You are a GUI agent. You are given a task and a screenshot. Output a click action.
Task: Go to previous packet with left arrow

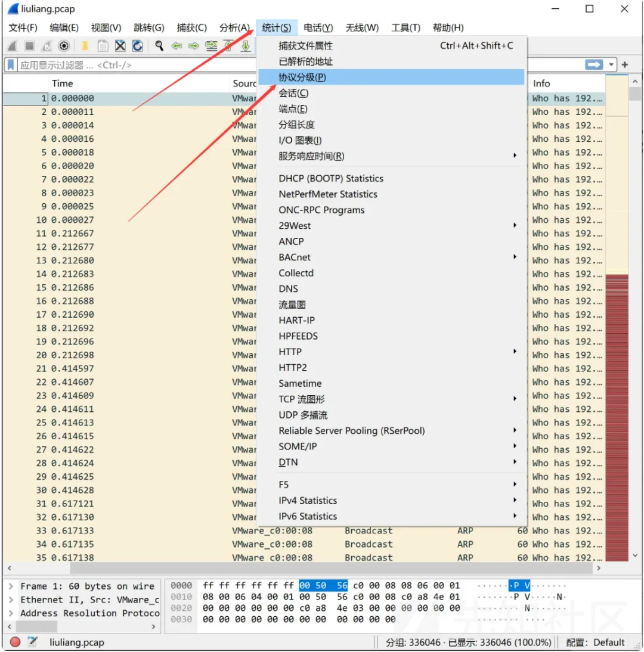click(177, 46)
